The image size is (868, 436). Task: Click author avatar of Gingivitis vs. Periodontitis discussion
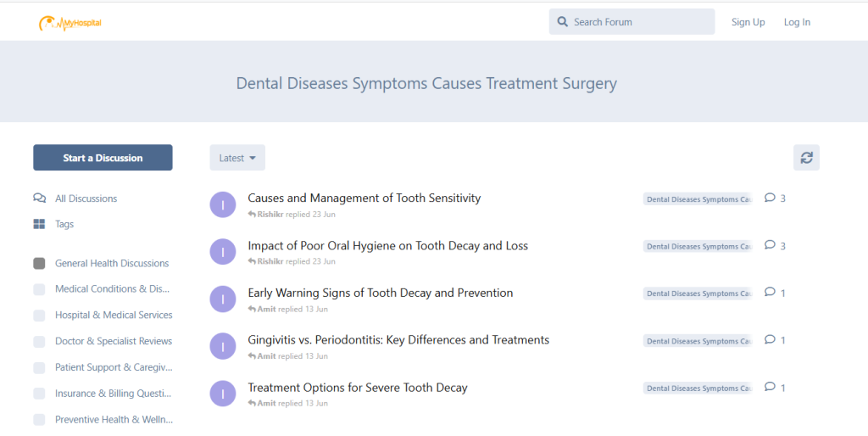coord(222,346)
